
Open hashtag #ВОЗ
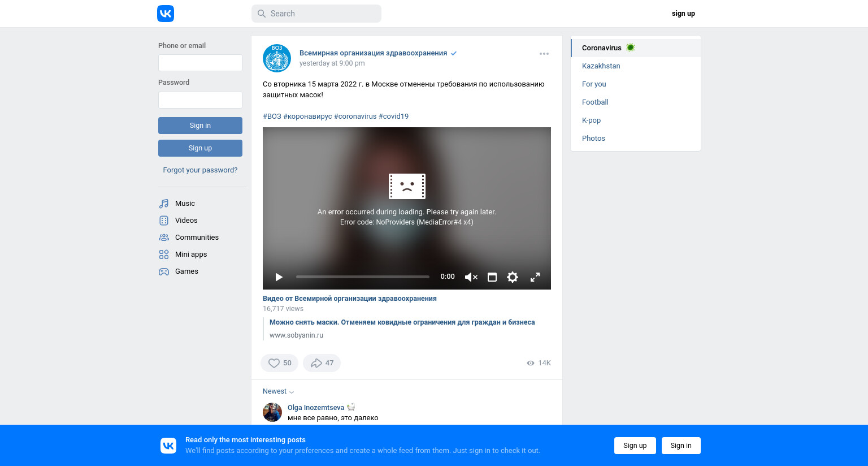point(272,116)
